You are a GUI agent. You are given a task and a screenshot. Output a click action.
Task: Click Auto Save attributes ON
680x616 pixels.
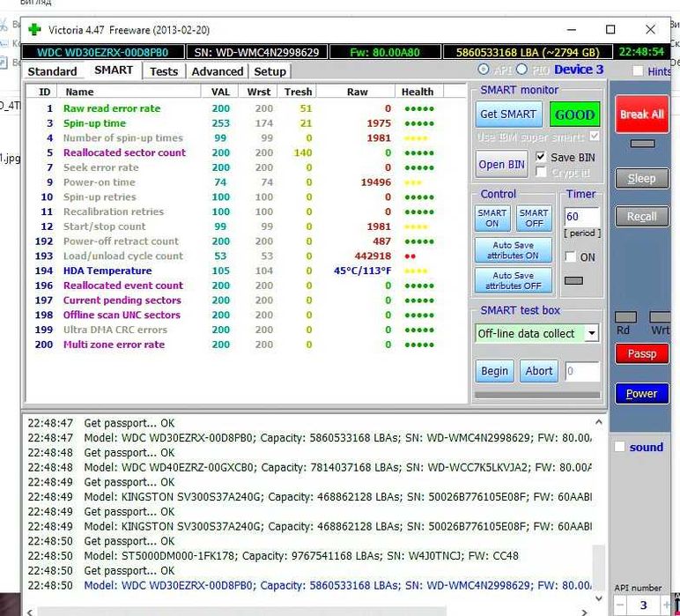(513, 250)
